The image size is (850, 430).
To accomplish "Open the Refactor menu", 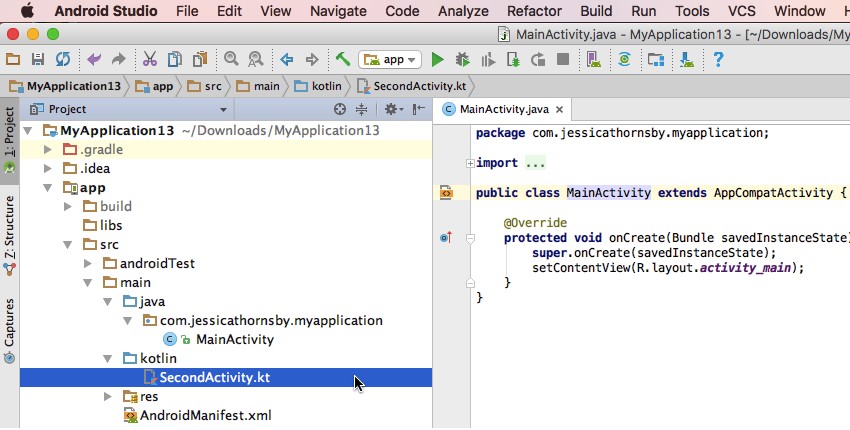I will pos(534,11).
